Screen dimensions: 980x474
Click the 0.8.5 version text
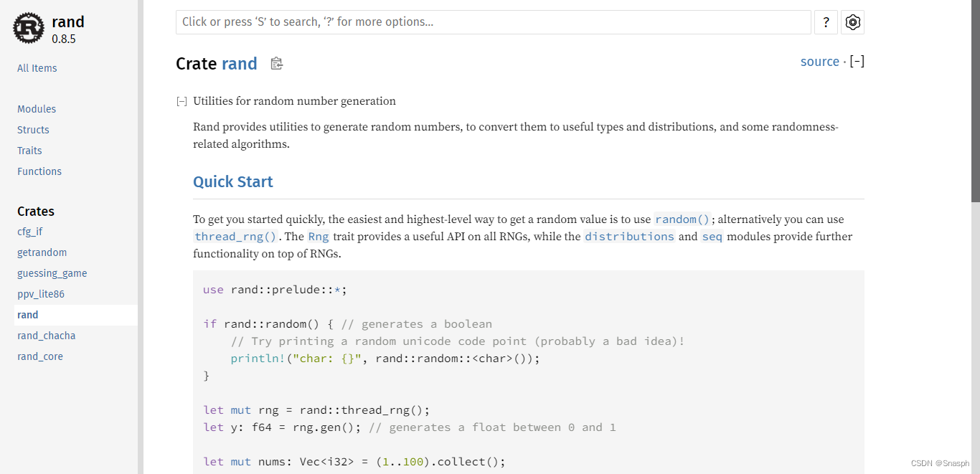[x=64, y=39]
